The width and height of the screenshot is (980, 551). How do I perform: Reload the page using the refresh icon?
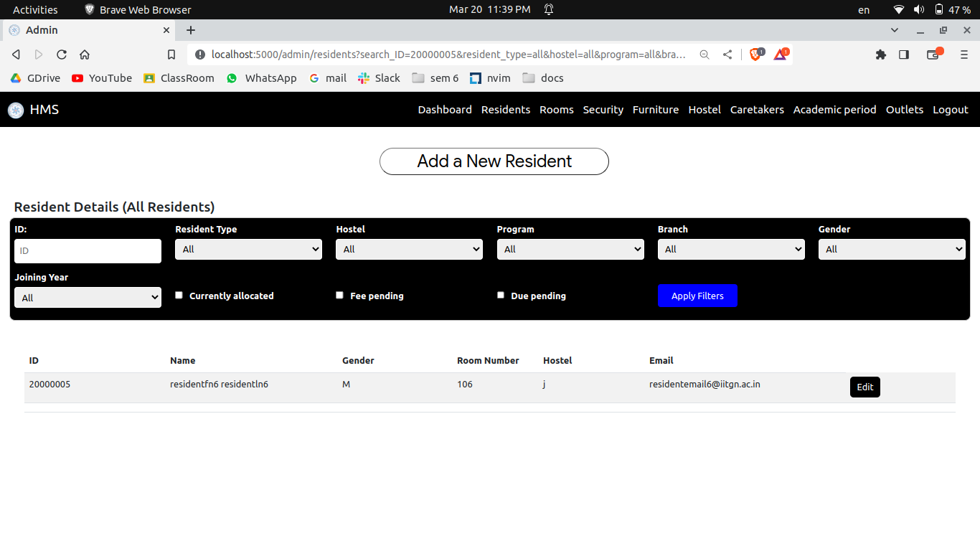pos(61,54)
